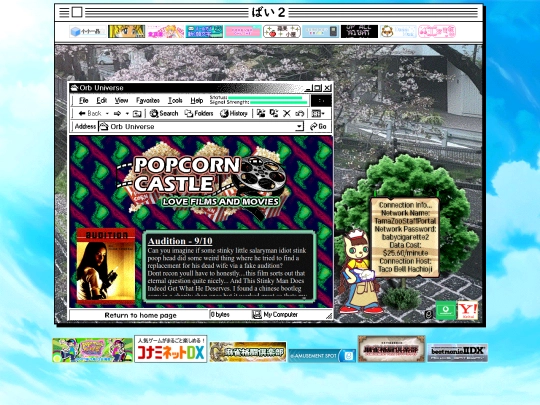This screenshot has width=540, height=405.
Task: Click the small gray icon left of green button
Action: click(x=428, y=314)
